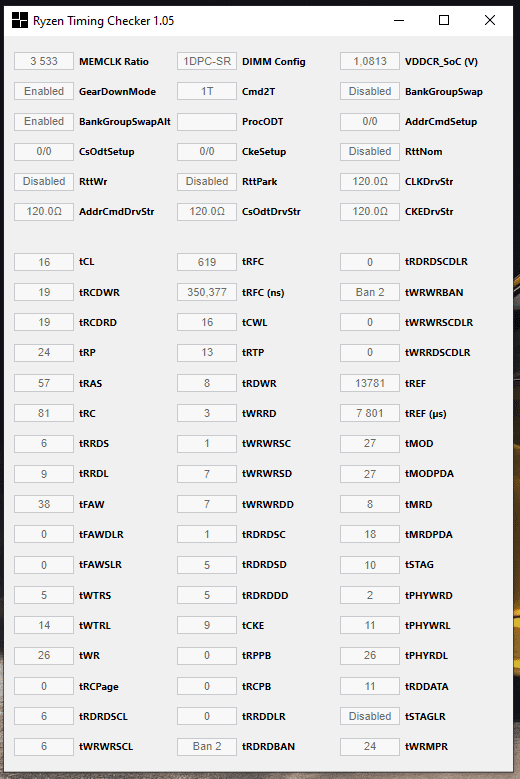Click the empty ProcODT field
This screenshot has width=520, height=779.
click(207, 121)
